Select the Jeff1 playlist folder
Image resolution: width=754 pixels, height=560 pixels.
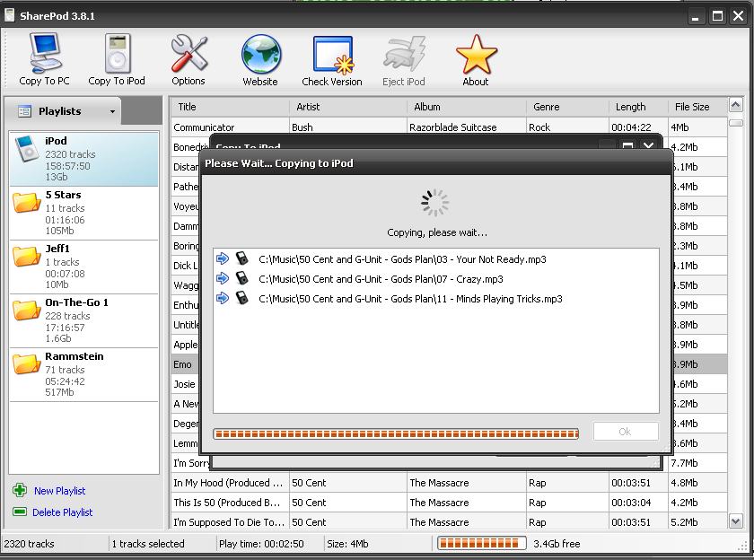point(83,267)
